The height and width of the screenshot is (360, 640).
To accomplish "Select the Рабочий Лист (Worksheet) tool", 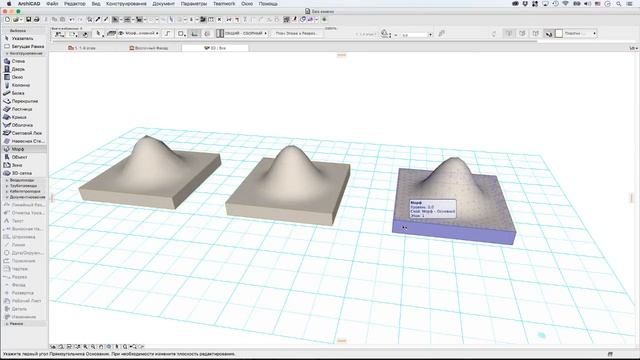I will point(24,301).
